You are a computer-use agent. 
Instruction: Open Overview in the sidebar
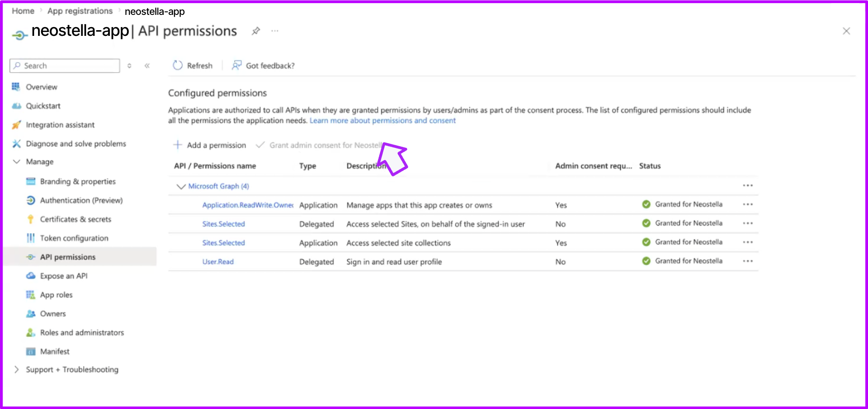point(42,87)
